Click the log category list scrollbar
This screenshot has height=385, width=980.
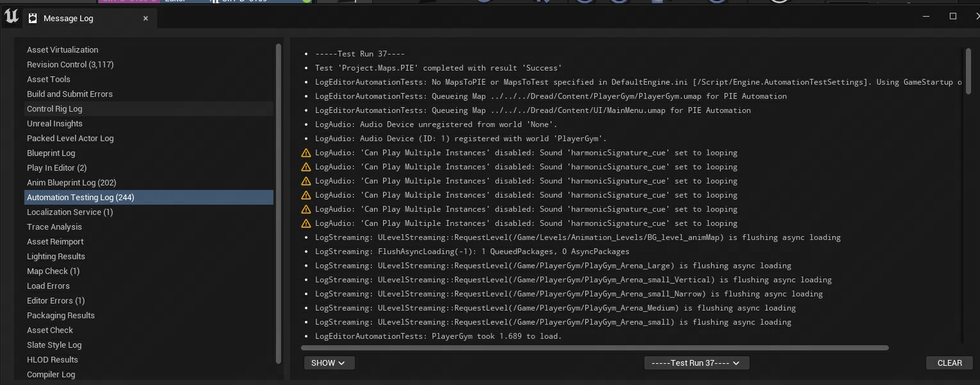pyautogui.click(x=279, y=203)
